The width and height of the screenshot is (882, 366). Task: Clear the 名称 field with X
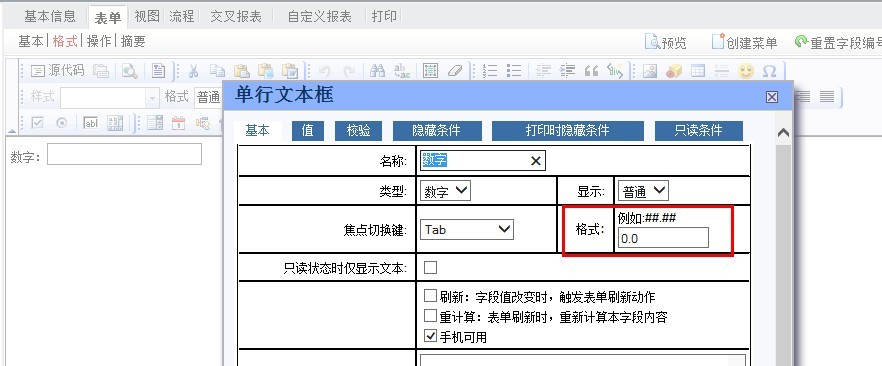tap(536, 161)
